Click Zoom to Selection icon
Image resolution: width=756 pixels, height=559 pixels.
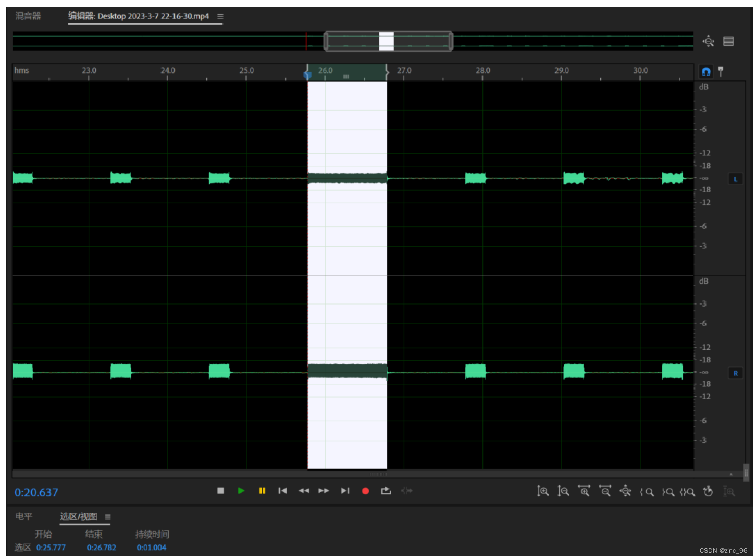[x=687, y=492]
